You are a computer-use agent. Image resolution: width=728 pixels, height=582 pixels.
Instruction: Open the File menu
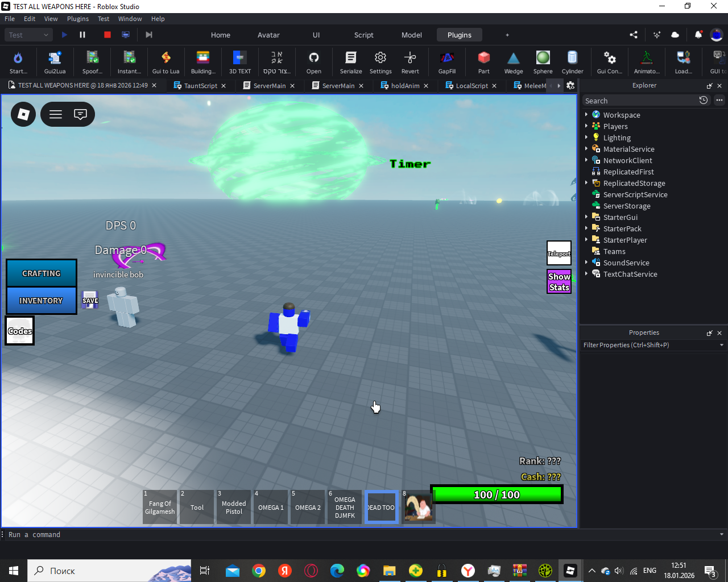click(10, 19)
